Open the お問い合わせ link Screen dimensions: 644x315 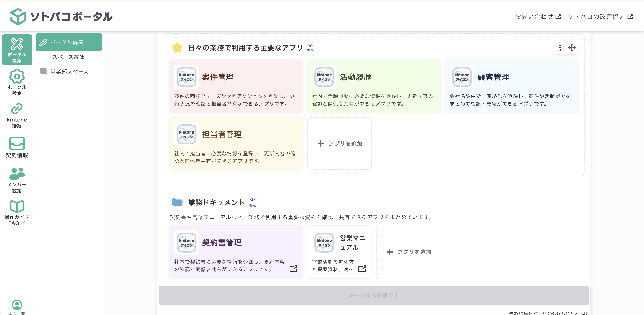coord(537,16)
